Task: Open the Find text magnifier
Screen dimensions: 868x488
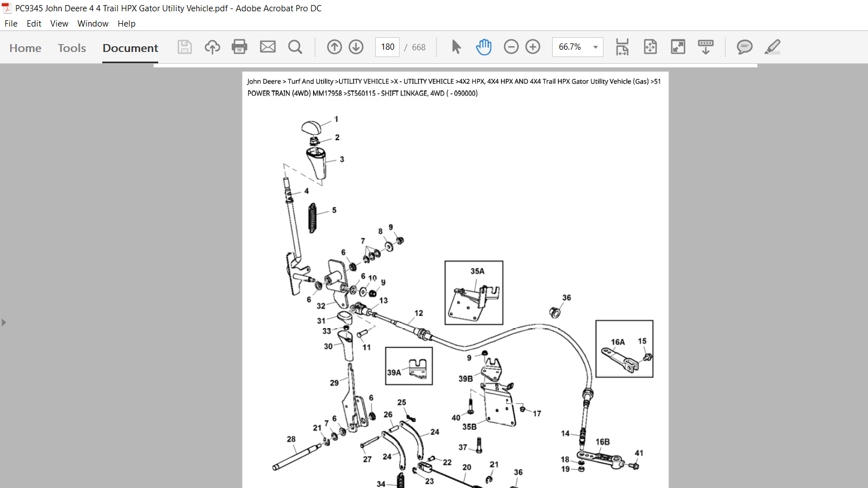Action: click(295, 47)
